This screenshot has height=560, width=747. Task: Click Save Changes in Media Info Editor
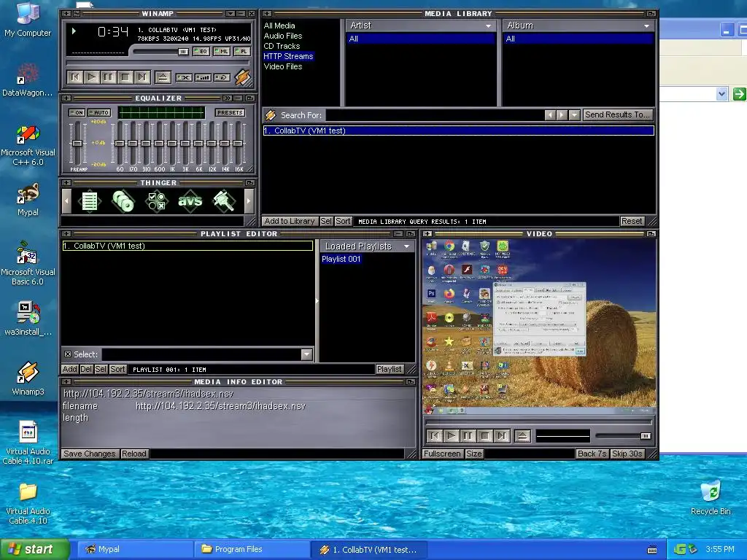[x=89, y=454]
